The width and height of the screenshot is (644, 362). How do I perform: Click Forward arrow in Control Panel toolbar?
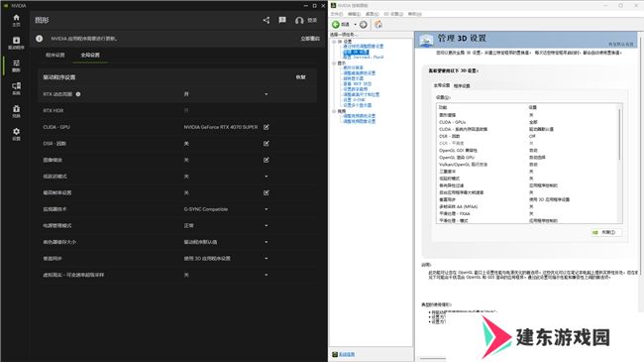(363, 24)
